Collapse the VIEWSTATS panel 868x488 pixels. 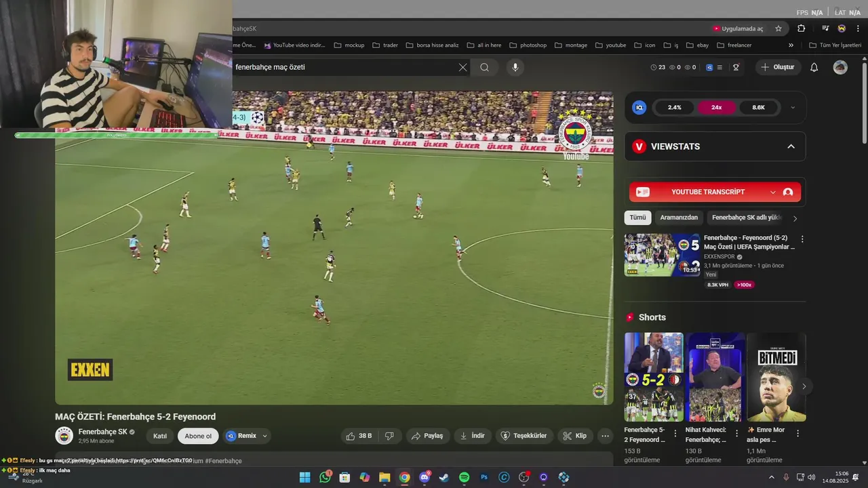791,146
